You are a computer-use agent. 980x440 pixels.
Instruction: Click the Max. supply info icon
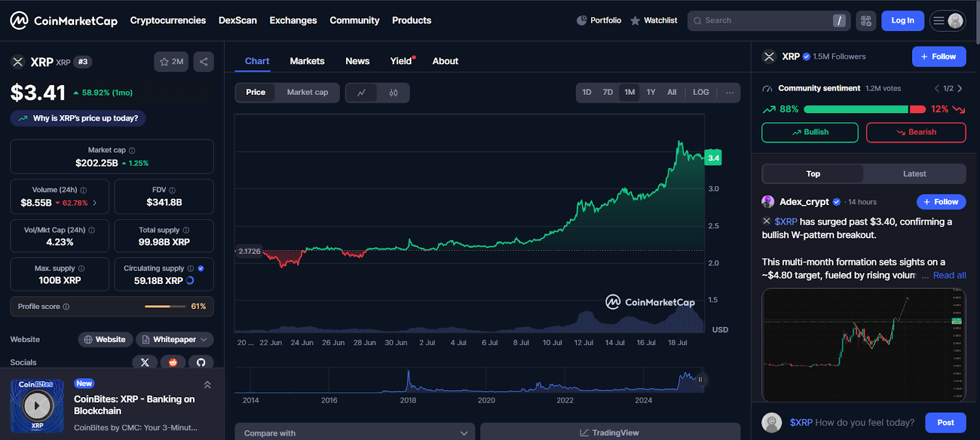click(x=81, y=269)
